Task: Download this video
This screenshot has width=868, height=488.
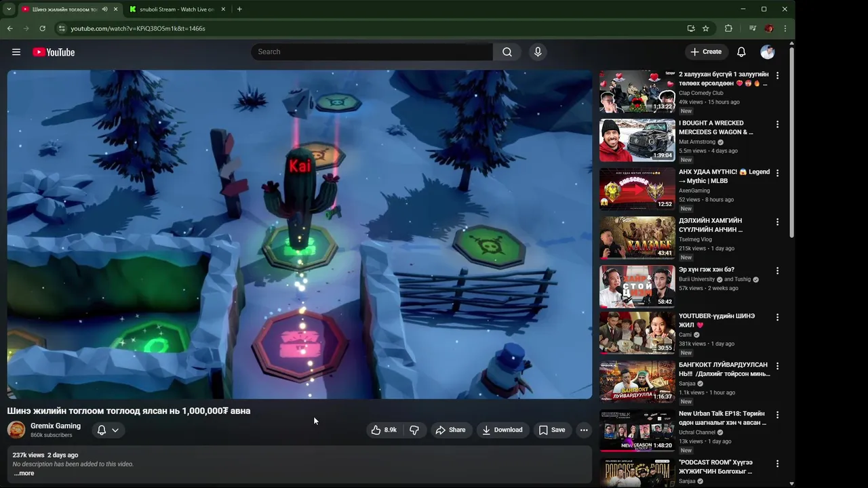Action: tap(502, 430)
